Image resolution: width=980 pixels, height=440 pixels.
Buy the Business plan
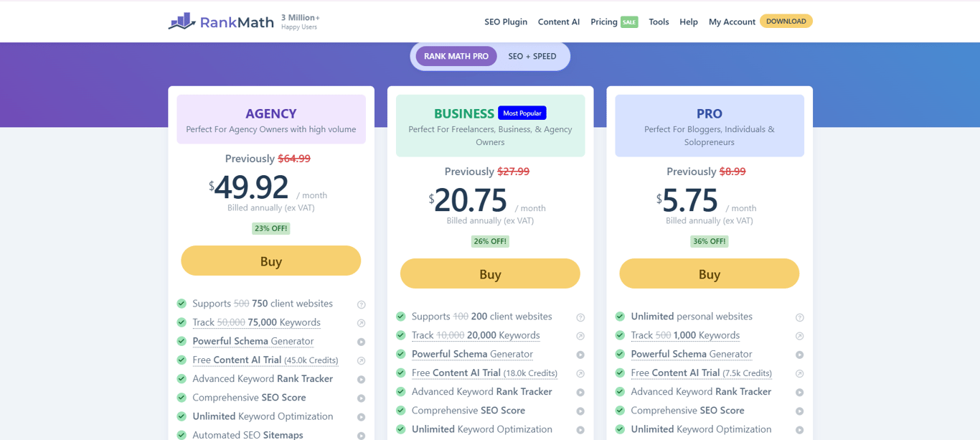pyautogui.click(x=490, y=273)
